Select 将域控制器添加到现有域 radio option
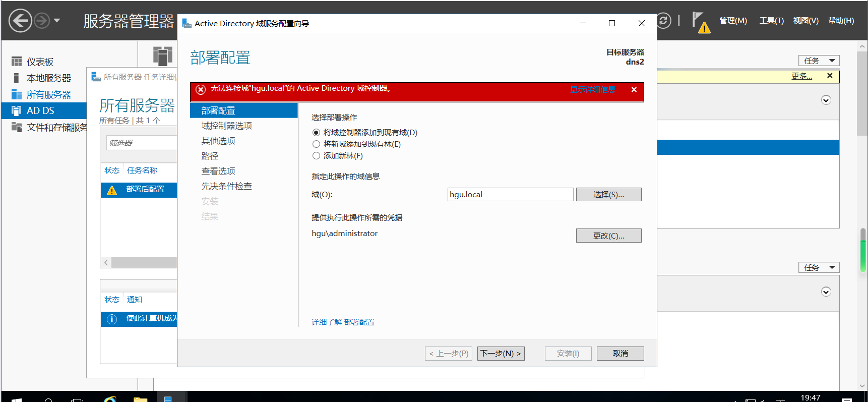Viewport: 868px width, 402px height. (316, 133)
